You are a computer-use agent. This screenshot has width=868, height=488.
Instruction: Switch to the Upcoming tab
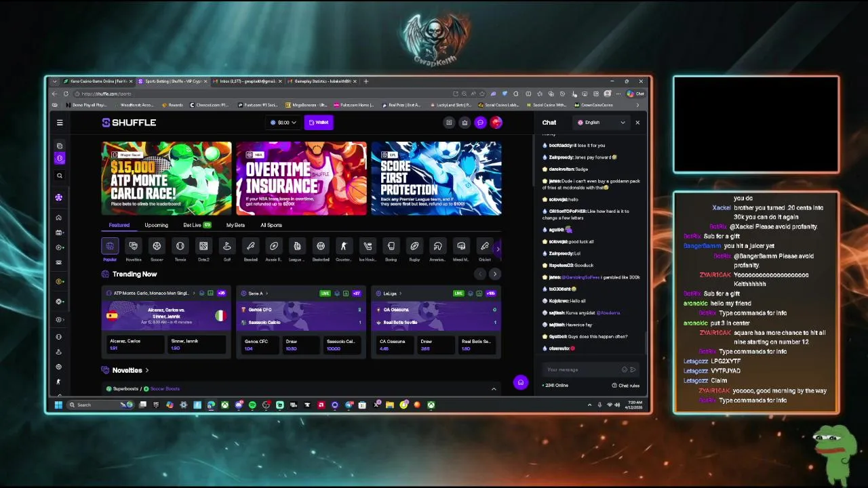pos(156,225)
